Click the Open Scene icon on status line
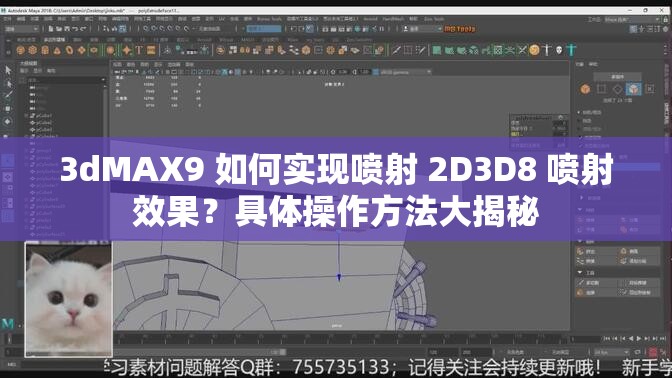The width and height of the screenshot is (672, 378). [58, 29]
